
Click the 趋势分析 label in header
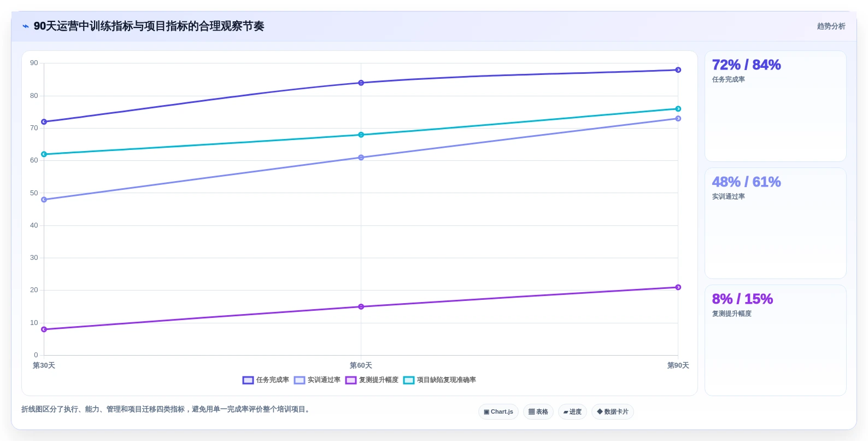(831, 26)
